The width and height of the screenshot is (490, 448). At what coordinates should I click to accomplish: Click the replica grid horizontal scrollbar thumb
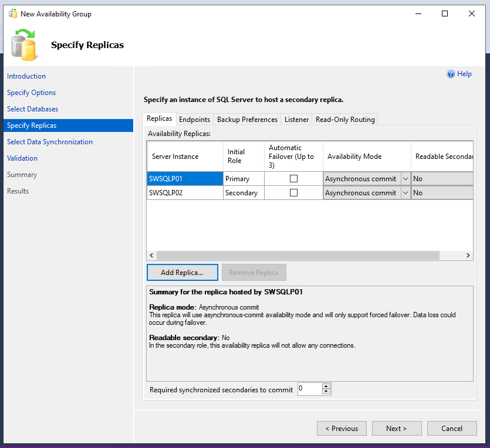click(298, 256)
